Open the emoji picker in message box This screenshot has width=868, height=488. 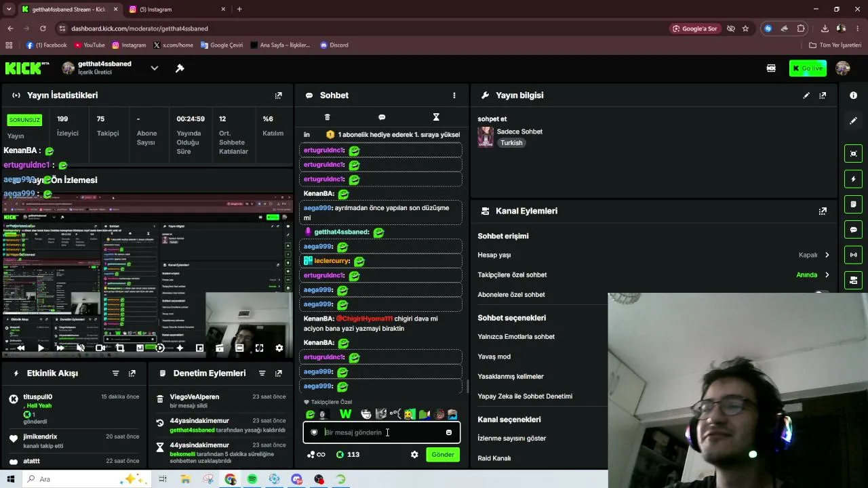pyautogui.click(x=448, y=432)
